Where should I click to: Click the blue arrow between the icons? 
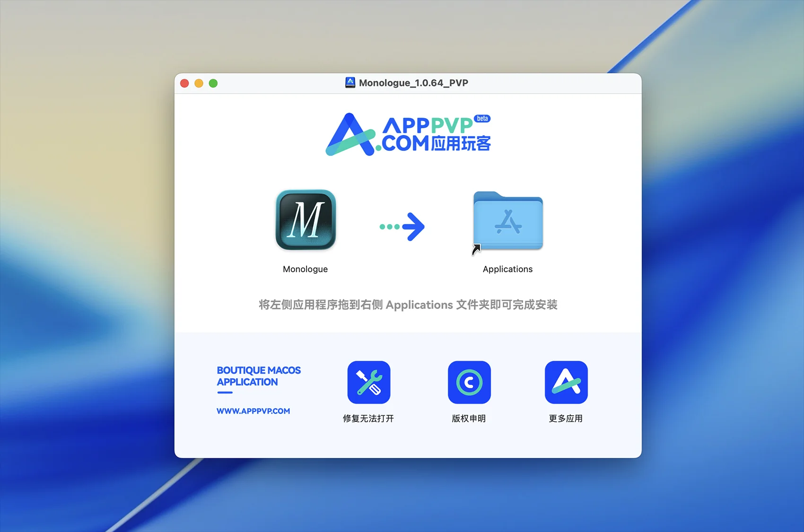coord(403,227)
